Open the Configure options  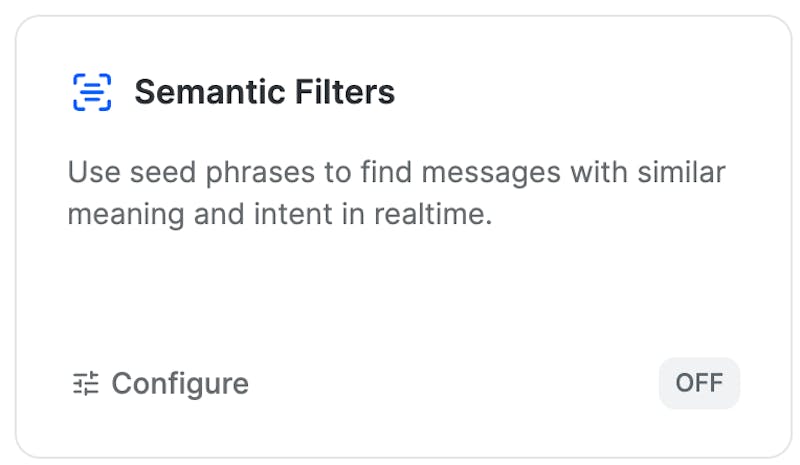pyautogui.click(x=161, y=383)
